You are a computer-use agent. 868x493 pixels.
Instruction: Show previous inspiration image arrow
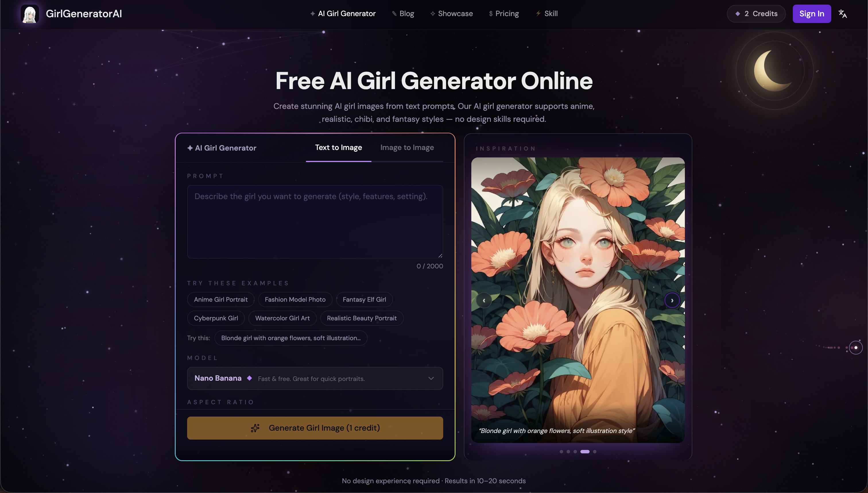click(x=484, y=300)
